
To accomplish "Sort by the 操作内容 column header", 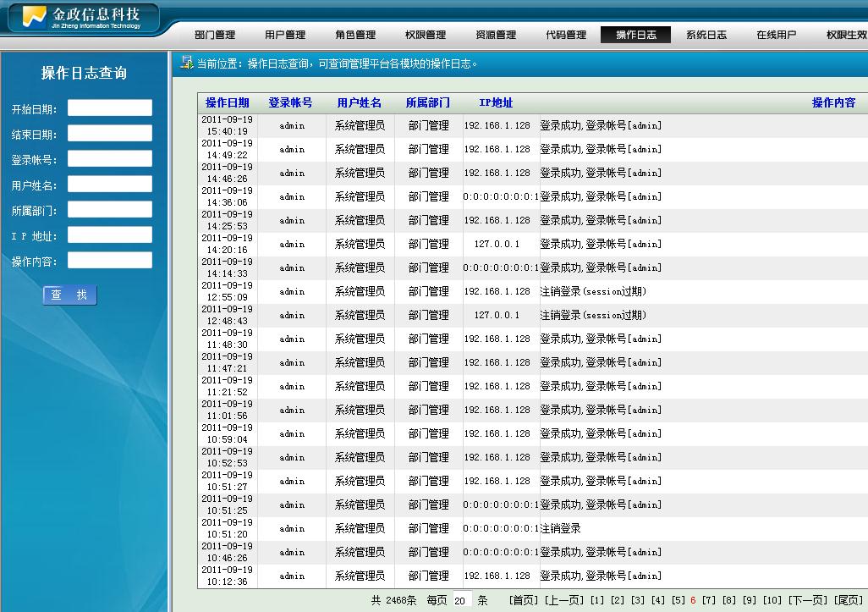I will click(833, 103).
